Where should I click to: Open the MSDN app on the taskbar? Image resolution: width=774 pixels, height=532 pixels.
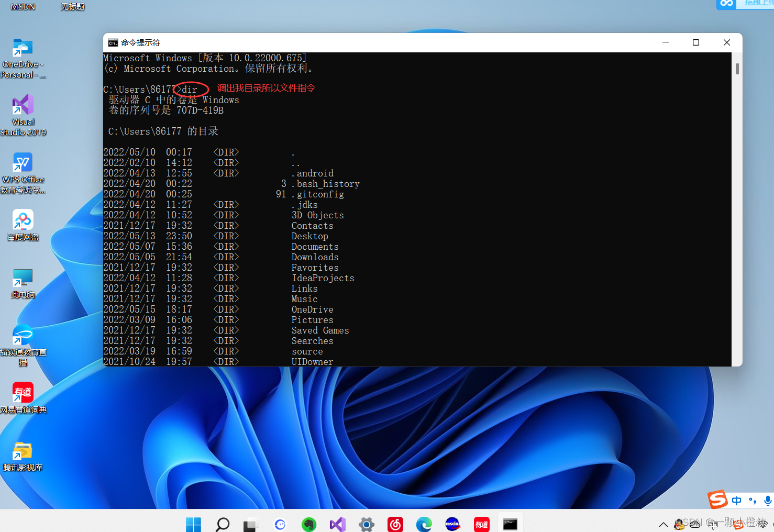click(x=452, y=524)
